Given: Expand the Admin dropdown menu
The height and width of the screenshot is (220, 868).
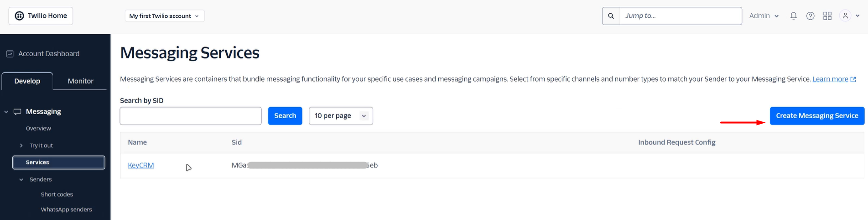Looking at the screenshot, I should 764,16.
